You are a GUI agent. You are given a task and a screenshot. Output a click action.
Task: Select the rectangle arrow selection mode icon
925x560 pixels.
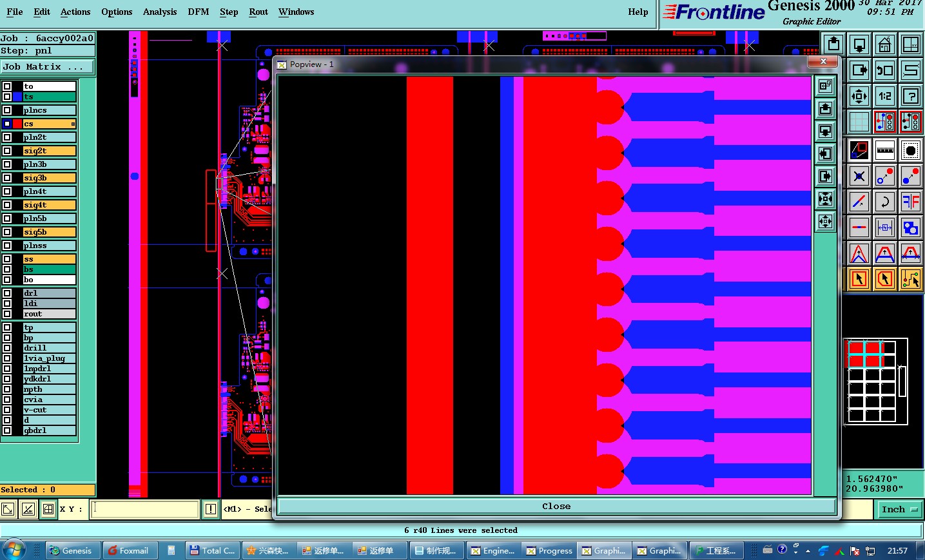859,279
